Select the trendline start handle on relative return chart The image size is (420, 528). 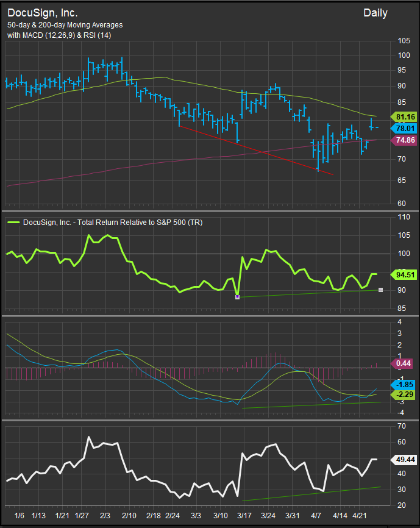(x=237, y=297)
